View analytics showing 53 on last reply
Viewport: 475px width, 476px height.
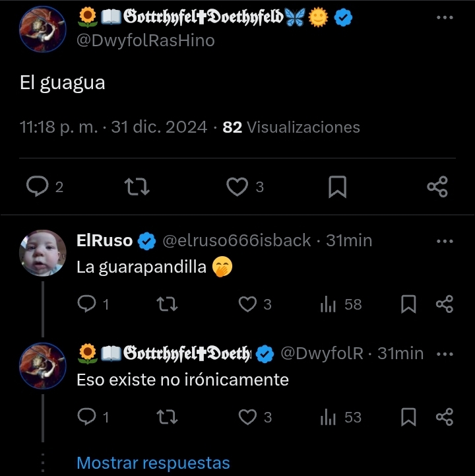pos(341,417)
